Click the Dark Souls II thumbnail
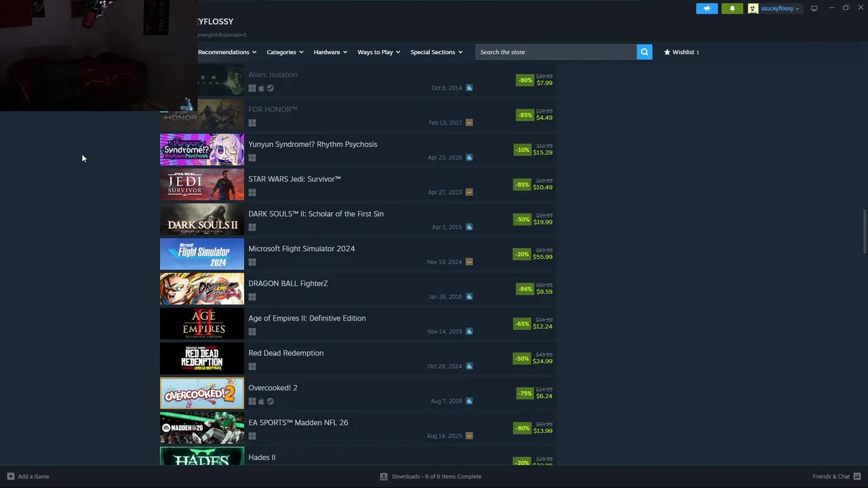The height and width of the screenshot is (488, 868). (x=202, y=220)
